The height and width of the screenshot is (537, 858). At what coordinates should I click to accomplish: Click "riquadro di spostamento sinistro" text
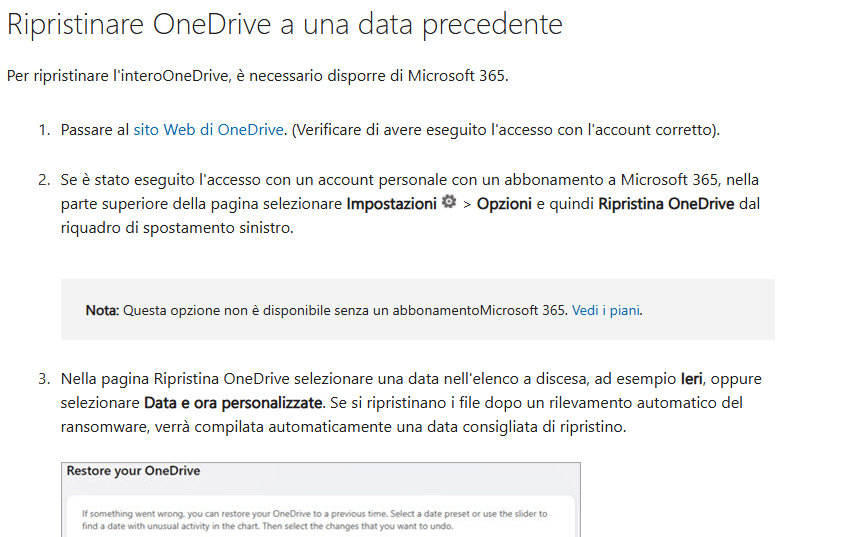pyautogui.click(x=177, y=228)
